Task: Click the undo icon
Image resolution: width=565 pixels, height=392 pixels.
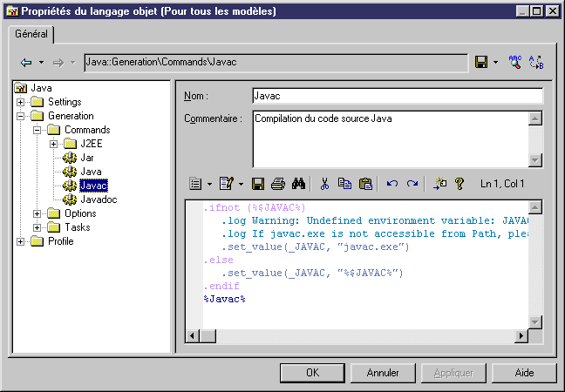Action: [x=392, y=184]
